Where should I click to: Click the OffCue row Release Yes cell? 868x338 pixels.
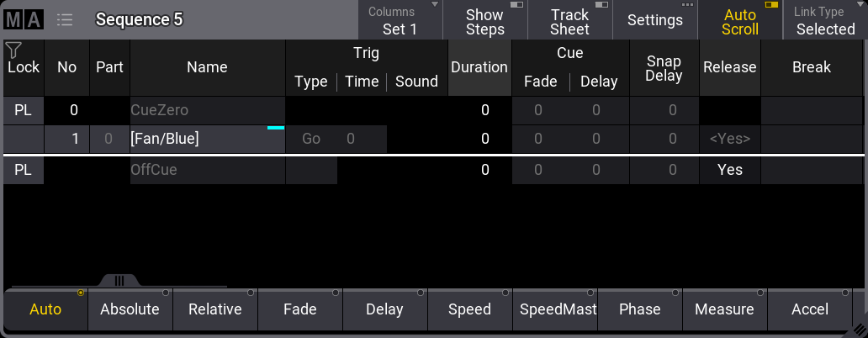(x=729, y=170)
